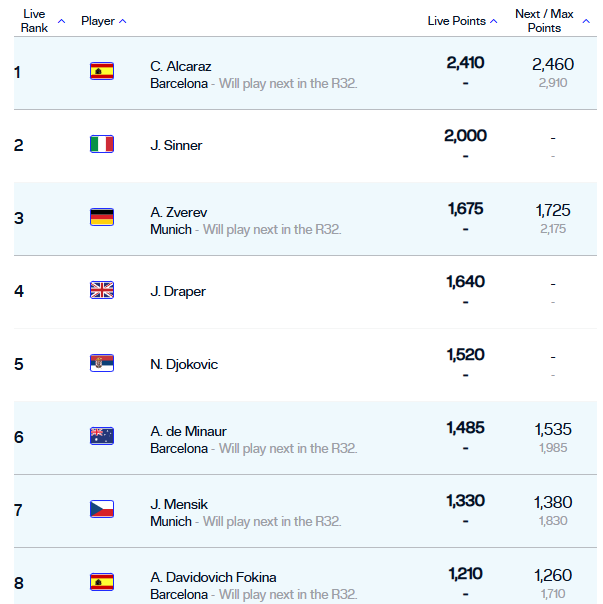Click Czech flag beside J. Mensik
The width and height of the screenshot is (603, 604).
click(x=101, y=508)
